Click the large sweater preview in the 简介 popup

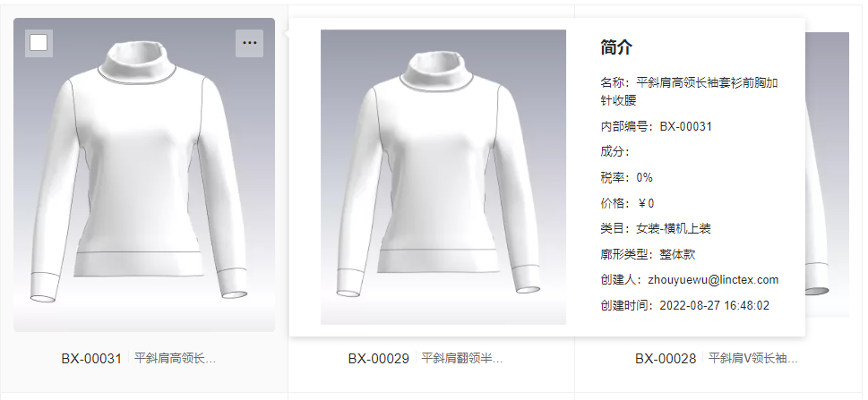pyautogui.click(x=443, y=177)
